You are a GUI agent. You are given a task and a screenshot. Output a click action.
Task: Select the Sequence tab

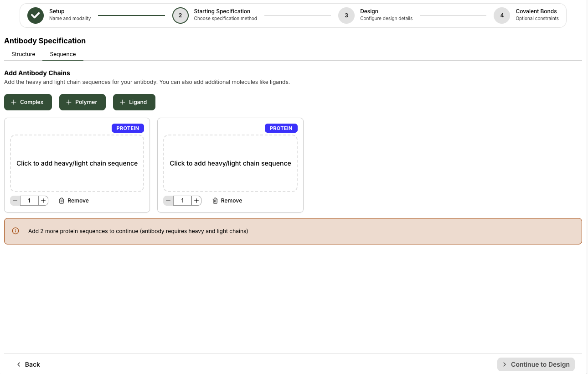coord(63,54)
